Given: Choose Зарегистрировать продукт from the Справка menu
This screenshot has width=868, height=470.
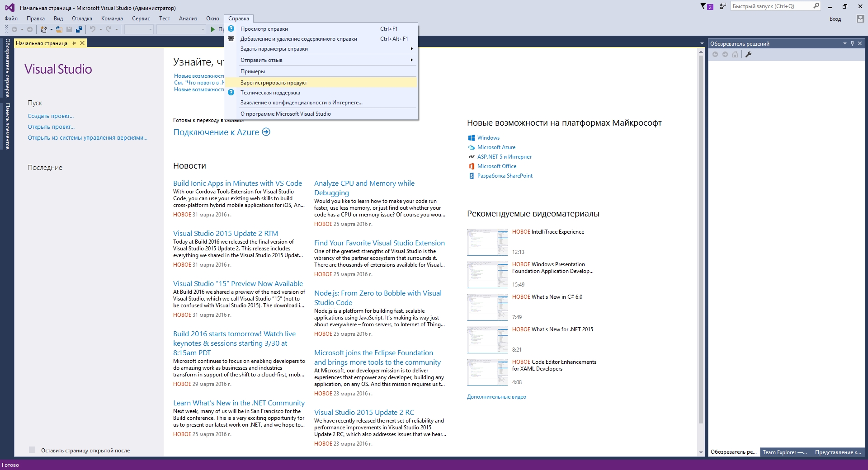Looking at the screenshot, I should click(x=321, y=82).
